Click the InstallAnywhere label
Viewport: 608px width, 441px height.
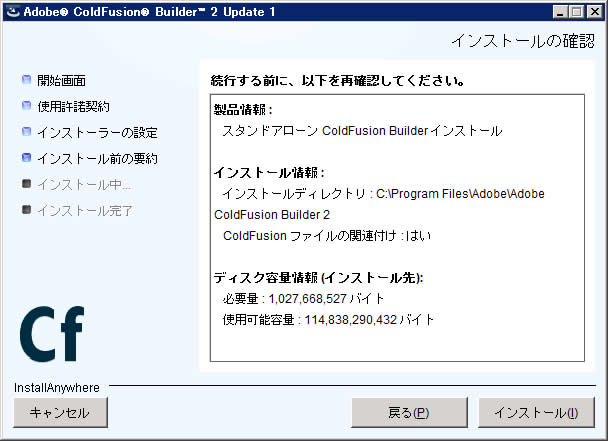(57, 387)
